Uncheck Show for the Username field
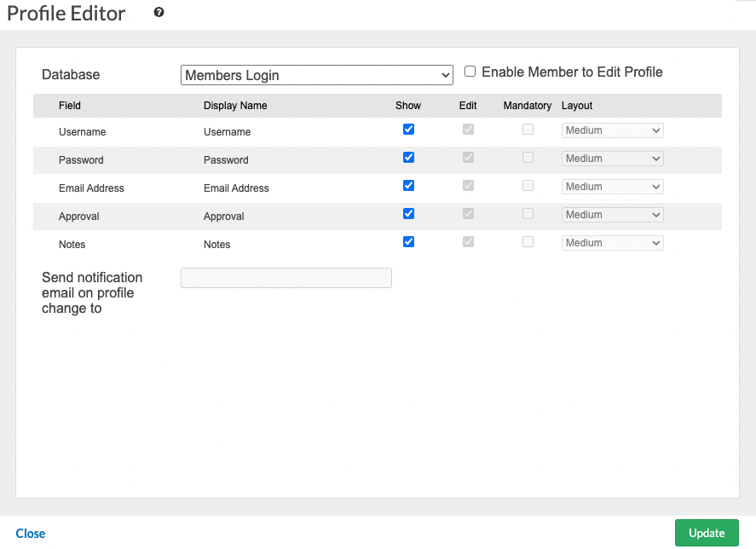 tap(408, 130)
